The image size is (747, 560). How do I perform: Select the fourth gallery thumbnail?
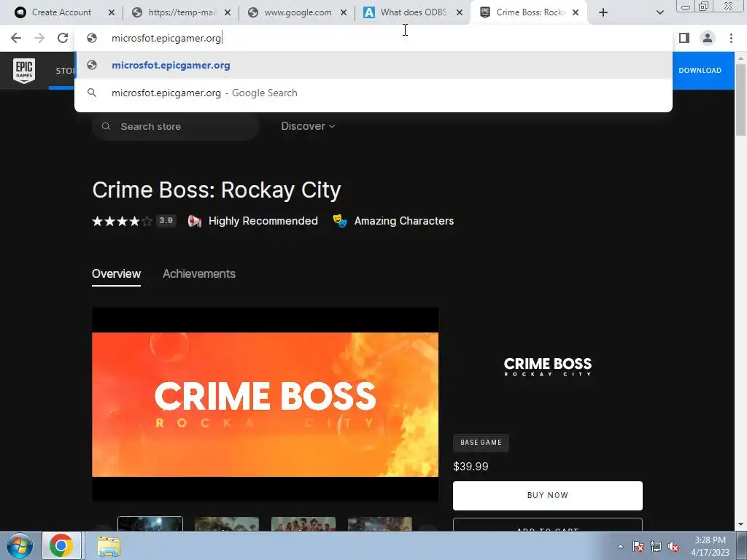[379, 524]
